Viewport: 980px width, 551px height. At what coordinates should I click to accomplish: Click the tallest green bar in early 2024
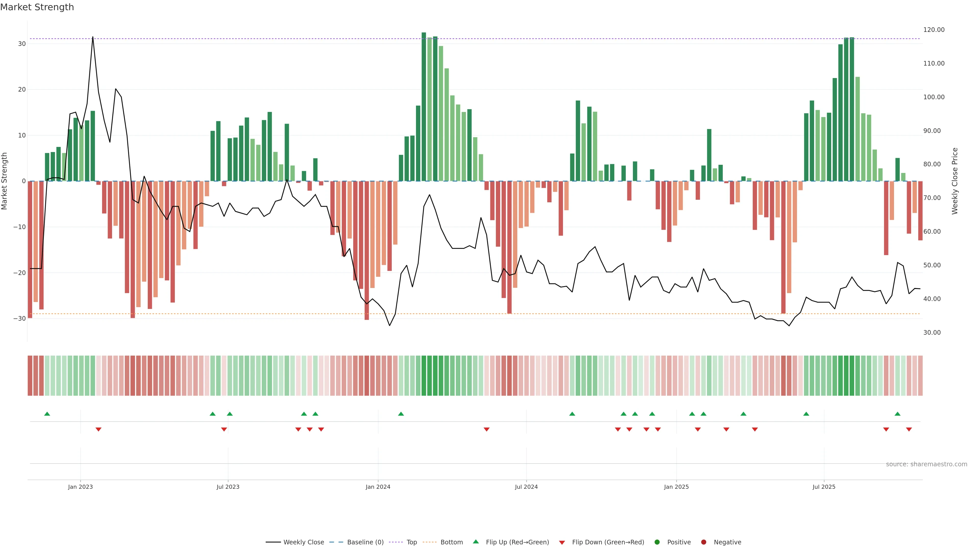tap(424, 106)
